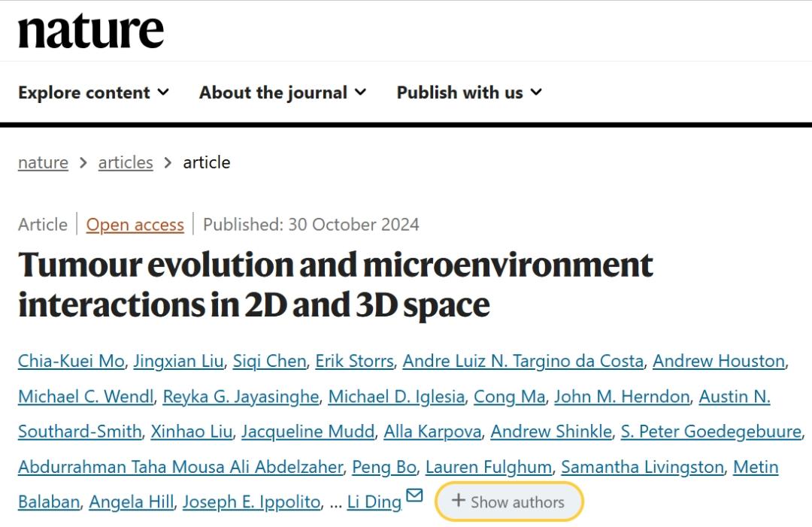Click the envelope icon beside Li Ding

click(414, 495)
